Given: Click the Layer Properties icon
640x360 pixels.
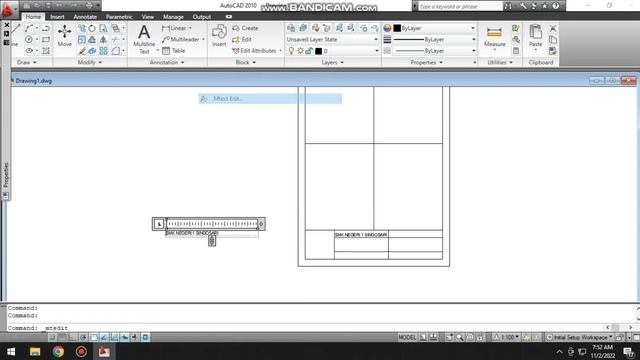Looking at the screenshot, I should point(291,28).
